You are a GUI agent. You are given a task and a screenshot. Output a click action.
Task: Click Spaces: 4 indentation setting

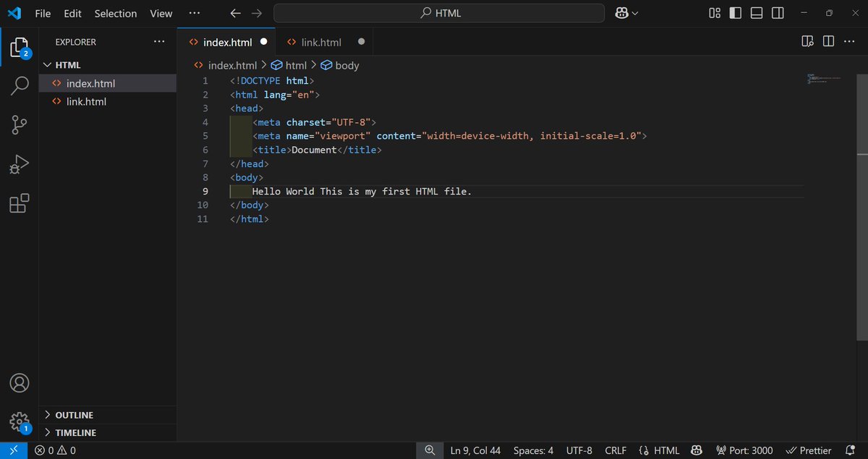tap(533, 450)
